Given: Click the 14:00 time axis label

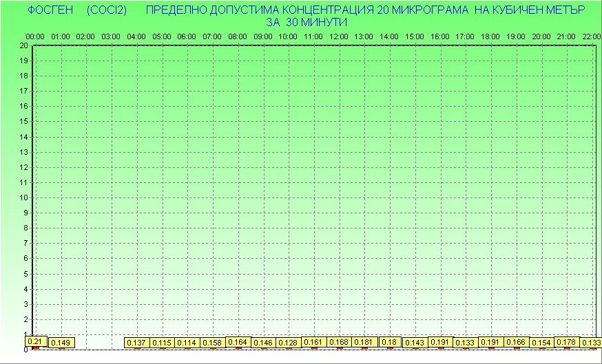Looking at the screenshot, I should (389, 36).
